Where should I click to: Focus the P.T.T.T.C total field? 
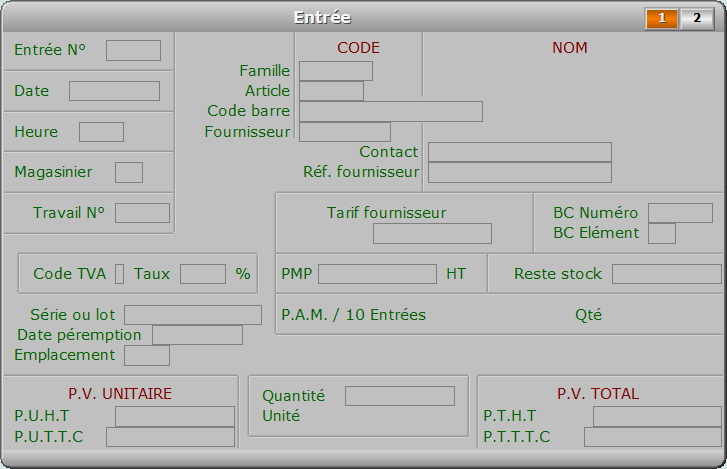point(653,437)
